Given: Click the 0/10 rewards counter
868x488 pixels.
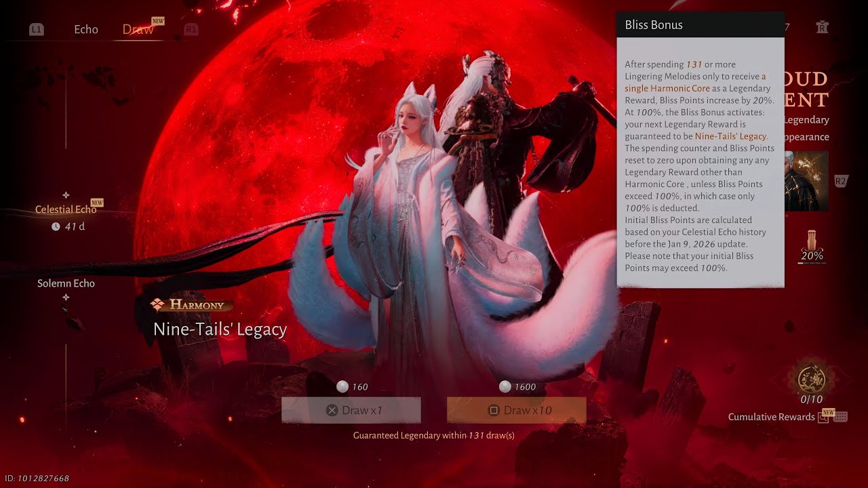Looking at the screenshot, I should pos(812,400).
